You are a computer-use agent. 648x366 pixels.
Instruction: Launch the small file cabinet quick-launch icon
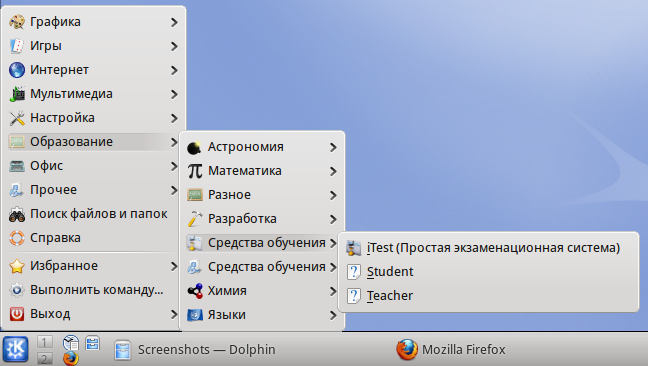click(x=93, y=342)
